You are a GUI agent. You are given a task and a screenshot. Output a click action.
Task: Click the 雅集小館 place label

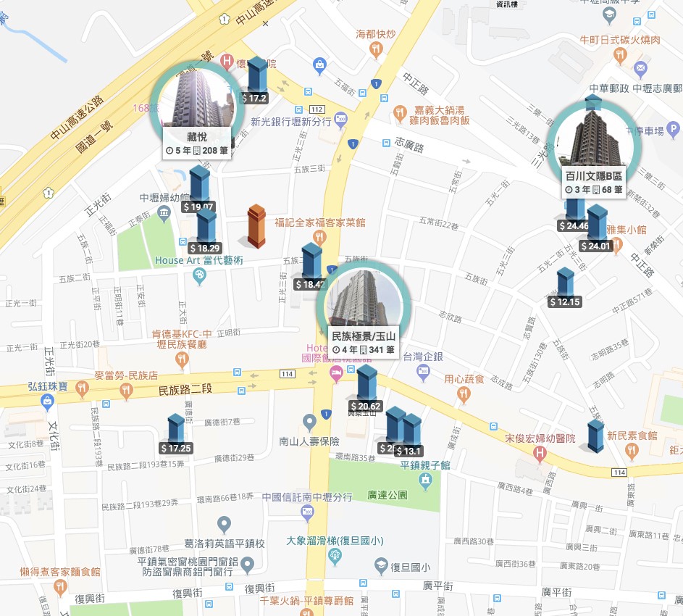coord(627,230)
